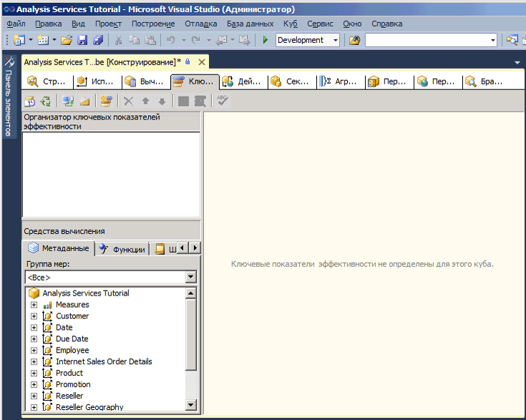Open the document tab list dropdown arrow
The height and width of the screenshot is (420, 526).
coord(517,62)
